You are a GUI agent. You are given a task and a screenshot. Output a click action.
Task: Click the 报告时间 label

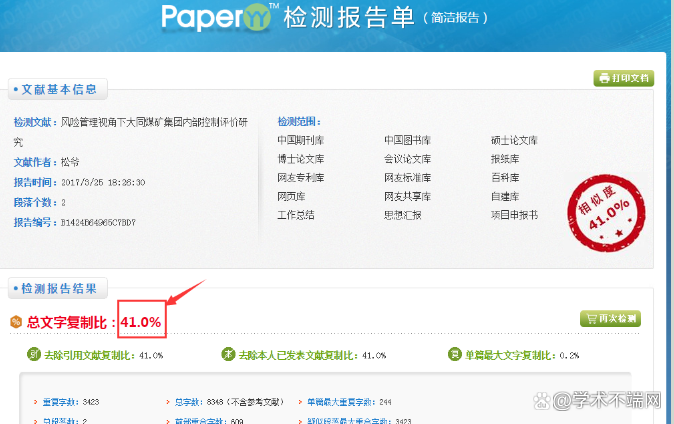pos(35,182)
